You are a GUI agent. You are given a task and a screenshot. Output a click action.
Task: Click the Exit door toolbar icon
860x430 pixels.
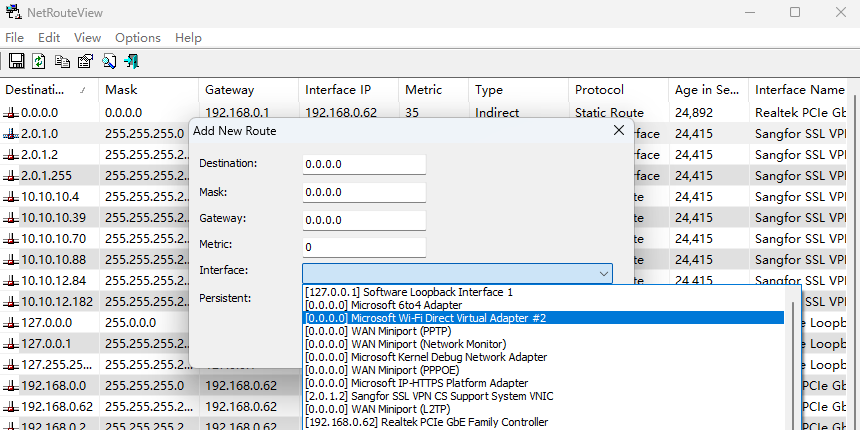coord(131,62)
